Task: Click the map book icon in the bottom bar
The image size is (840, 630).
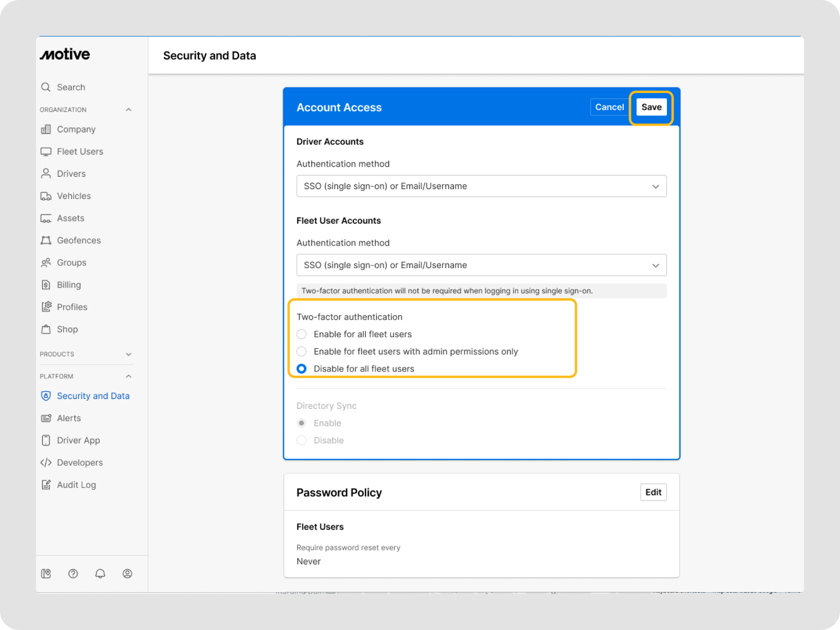Action: [46, 573]
